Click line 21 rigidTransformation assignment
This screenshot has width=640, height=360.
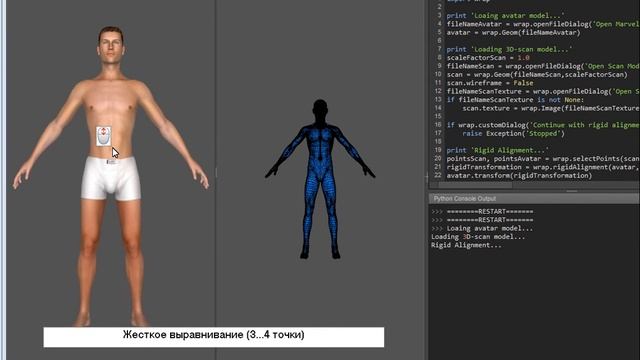tap(543, 167)
